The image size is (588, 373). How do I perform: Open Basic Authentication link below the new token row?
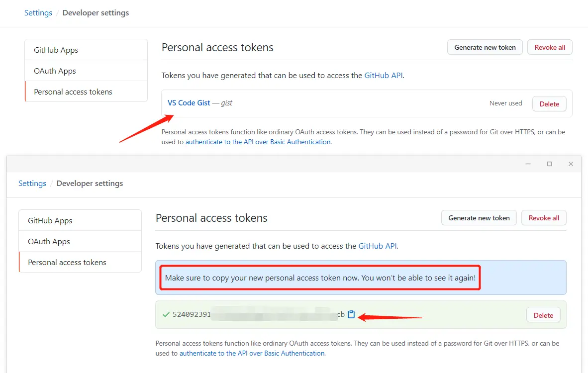(252, 353)
